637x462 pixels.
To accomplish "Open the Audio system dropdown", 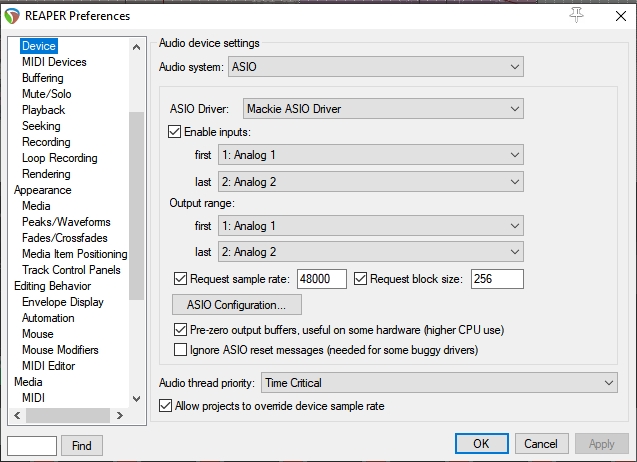I will (x=376, y=67).
